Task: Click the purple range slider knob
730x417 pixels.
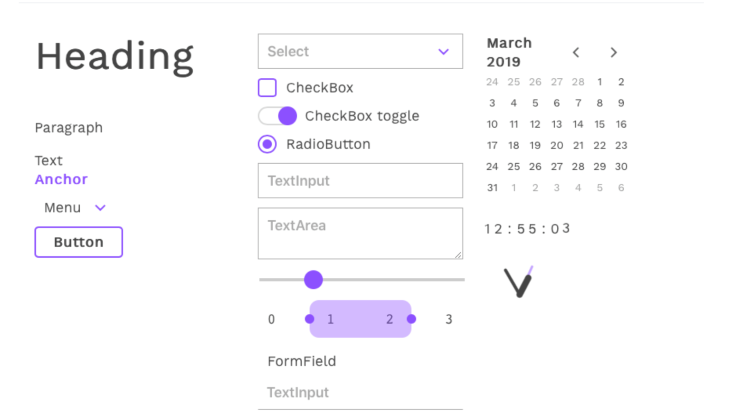Action: point(313,280)
